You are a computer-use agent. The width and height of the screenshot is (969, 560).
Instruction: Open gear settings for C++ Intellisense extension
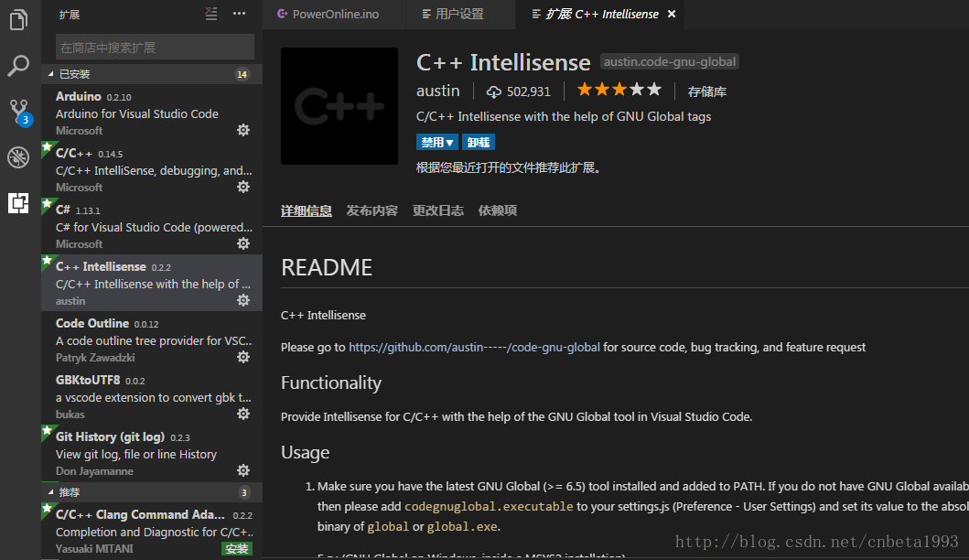coord(243,300)
